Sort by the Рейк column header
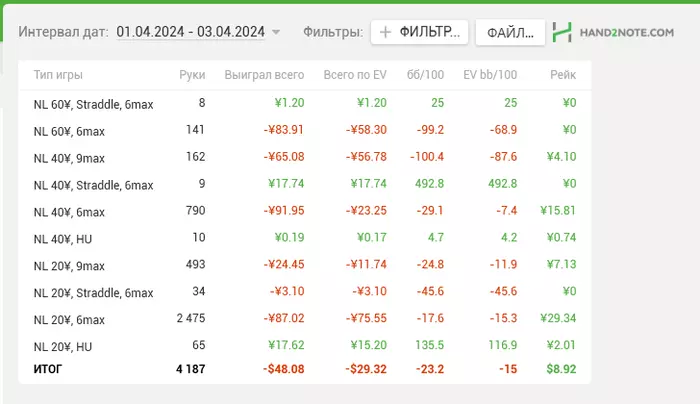 (562, 75)
